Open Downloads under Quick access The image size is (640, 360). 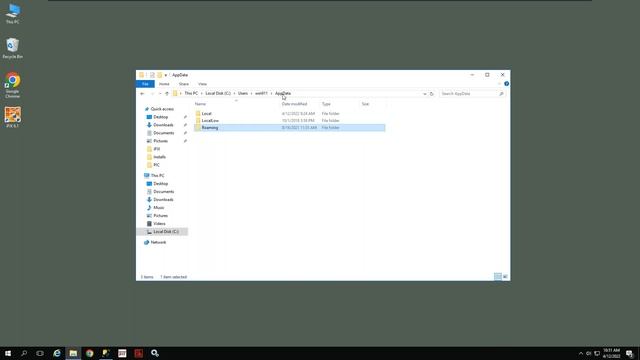pyautogui.click(x=163, y=125)
